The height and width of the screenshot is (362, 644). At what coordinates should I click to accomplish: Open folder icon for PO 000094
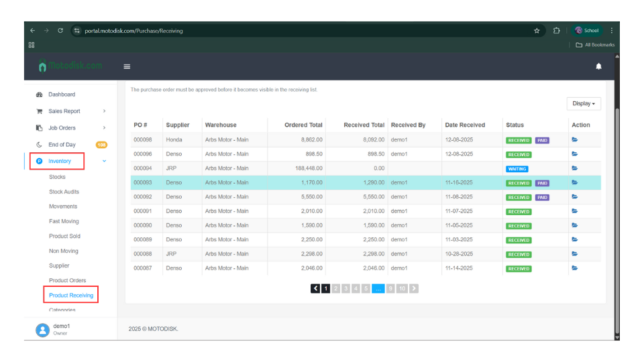574,168
